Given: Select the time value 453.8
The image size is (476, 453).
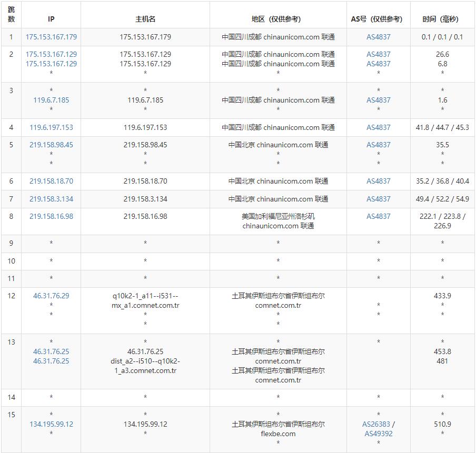Looking at the screenshot, I should point(442,351).
